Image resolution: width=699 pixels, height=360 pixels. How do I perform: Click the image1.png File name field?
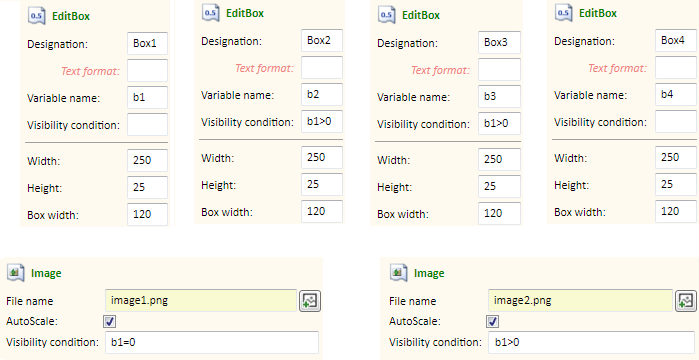tap(201, 300)
